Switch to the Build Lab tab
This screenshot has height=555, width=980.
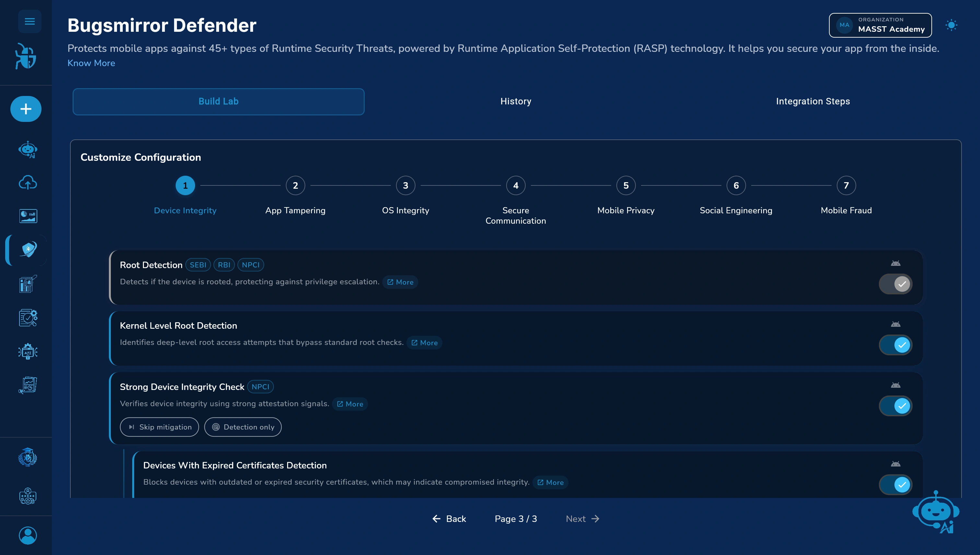[x=218, y=101]
